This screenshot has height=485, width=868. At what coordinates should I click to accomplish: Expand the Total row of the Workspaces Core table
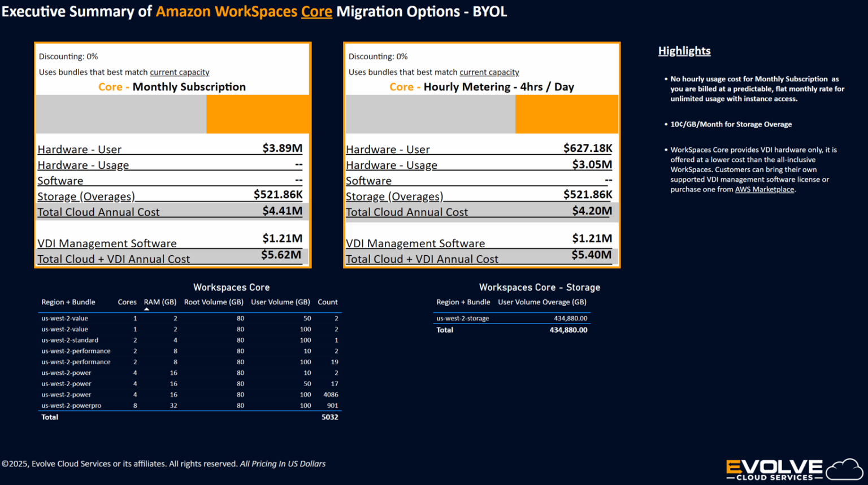[x=50, y=417]
